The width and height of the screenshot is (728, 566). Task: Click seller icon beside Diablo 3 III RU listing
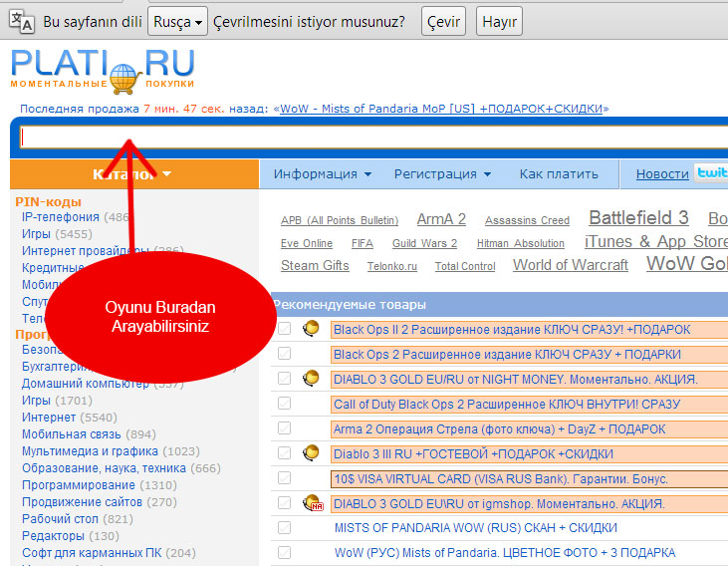coord(311,453)
